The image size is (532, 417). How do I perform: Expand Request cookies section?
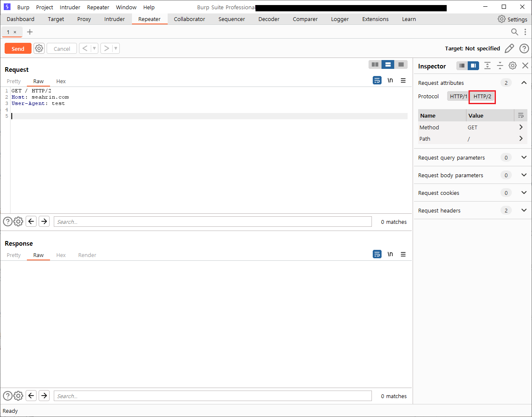click(524, 193)
